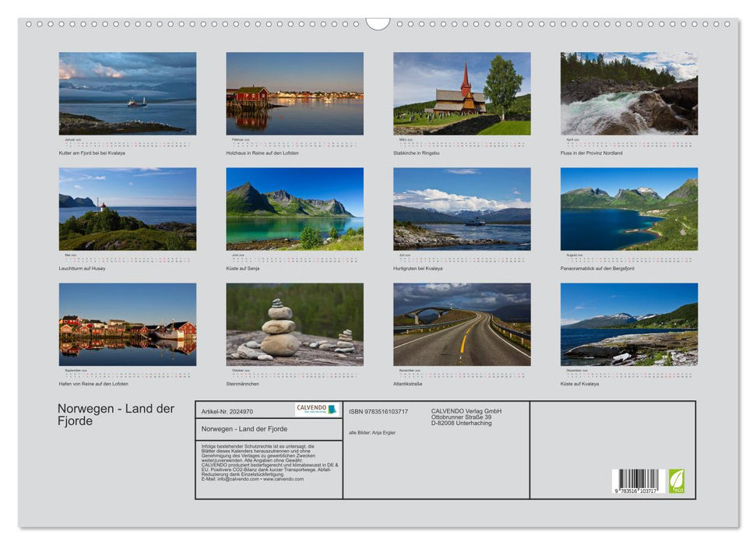Click the green eco leaf icon
The height and width of the screenshot is (545, 756).
[677, 481]
